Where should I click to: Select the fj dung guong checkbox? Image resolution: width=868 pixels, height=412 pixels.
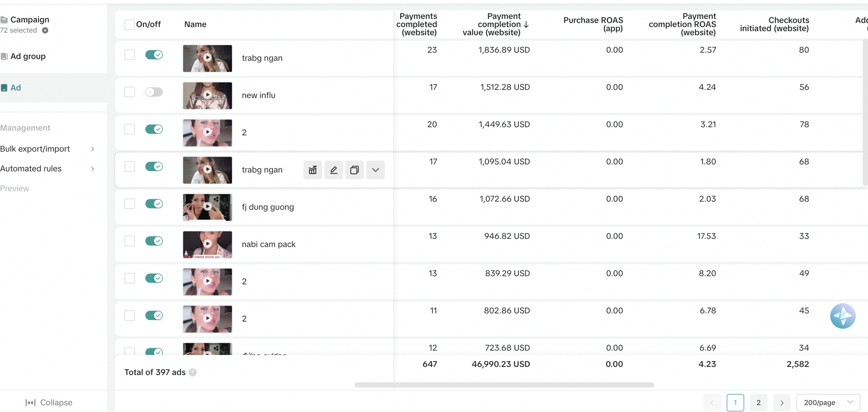[130, 204]
